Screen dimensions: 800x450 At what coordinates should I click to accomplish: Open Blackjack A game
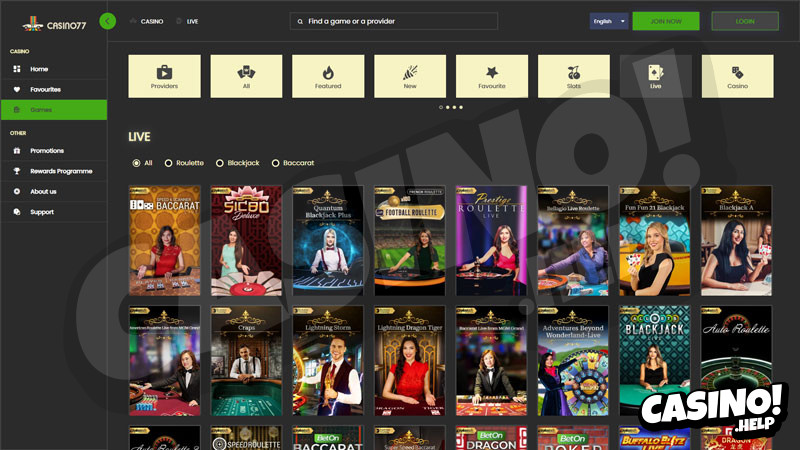[736, 241]
